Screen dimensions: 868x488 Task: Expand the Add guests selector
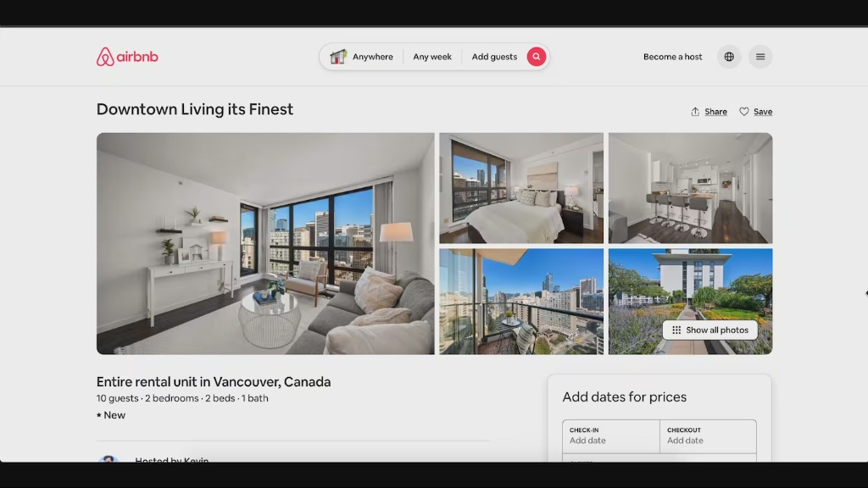point(494,57)
